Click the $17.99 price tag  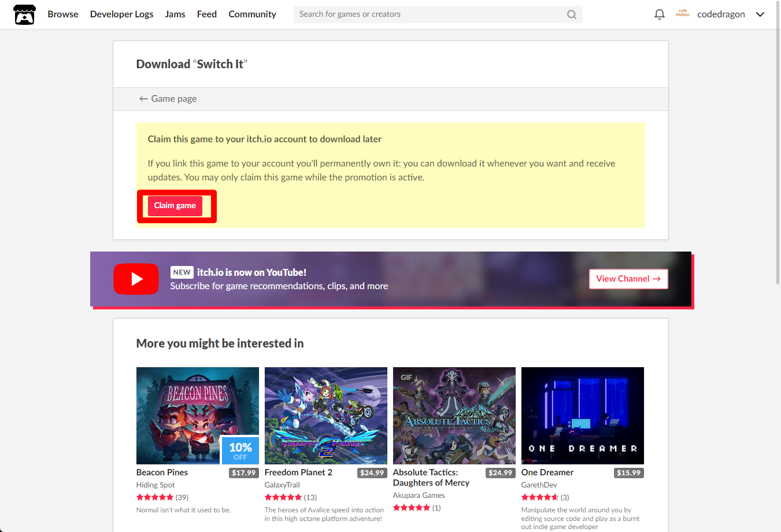[x=244, y=473]
